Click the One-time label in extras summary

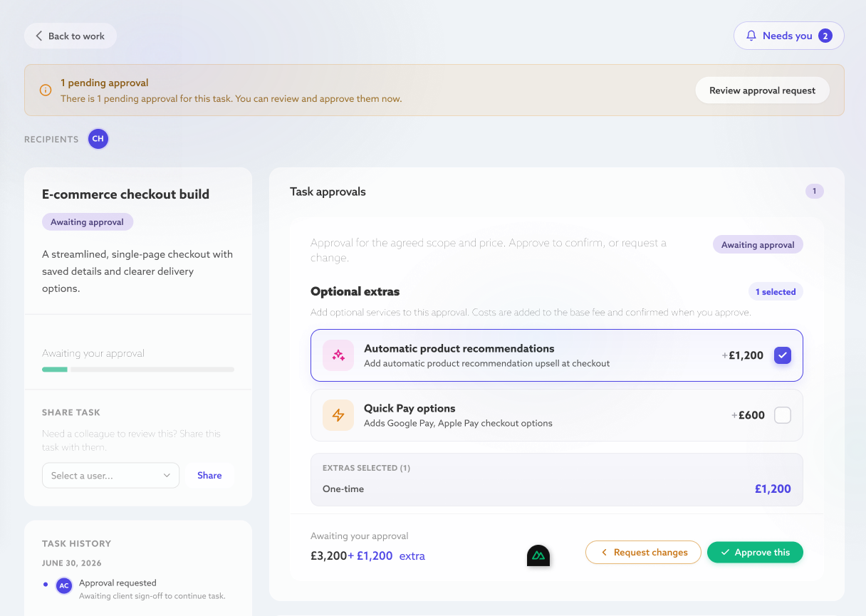click(343, 489)
